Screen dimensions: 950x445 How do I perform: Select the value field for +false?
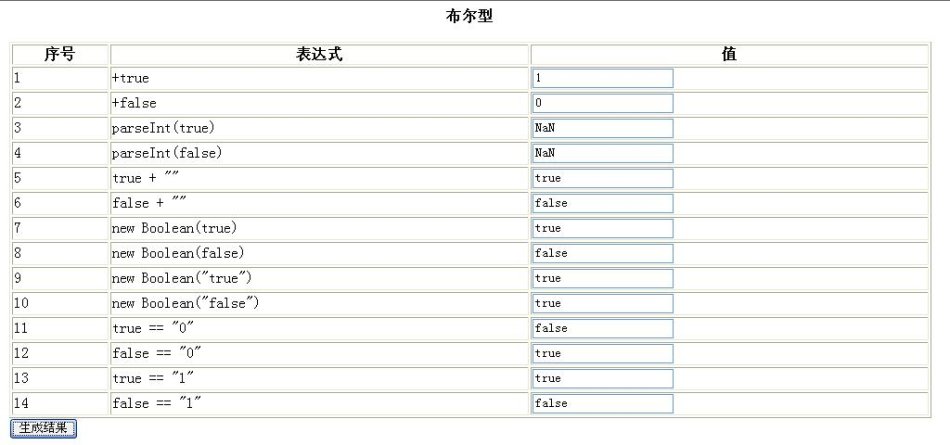603,103
